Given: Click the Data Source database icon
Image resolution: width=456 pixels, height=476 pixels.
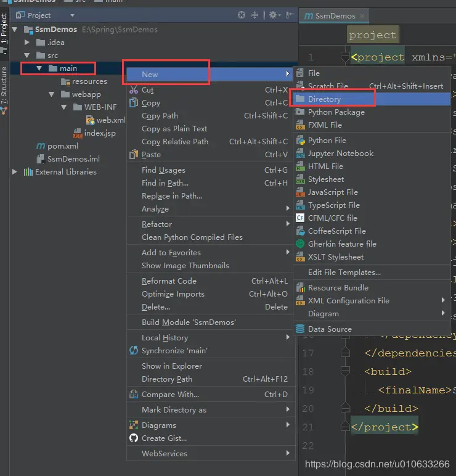Looking at the screenshot, I should (x=300, y=329).
